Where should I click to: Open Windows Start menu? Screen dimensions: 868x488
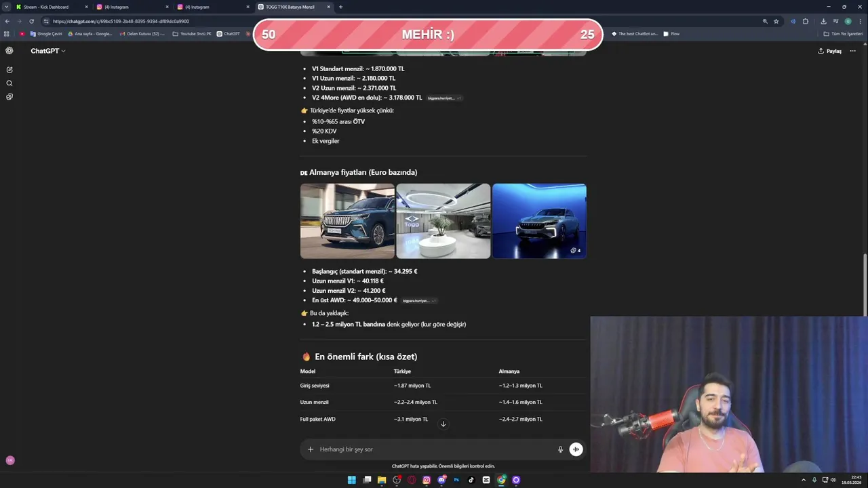coord(351,480)
